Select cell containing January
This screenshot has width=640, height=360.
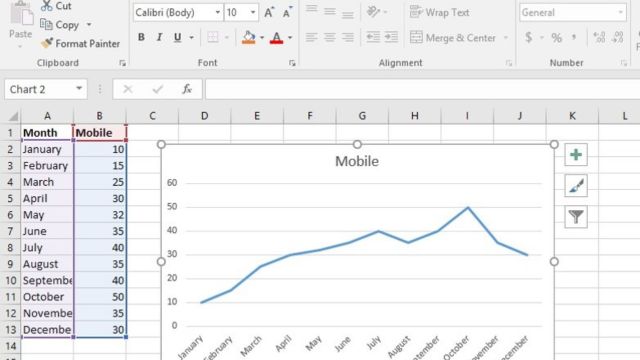pos(47,149)
